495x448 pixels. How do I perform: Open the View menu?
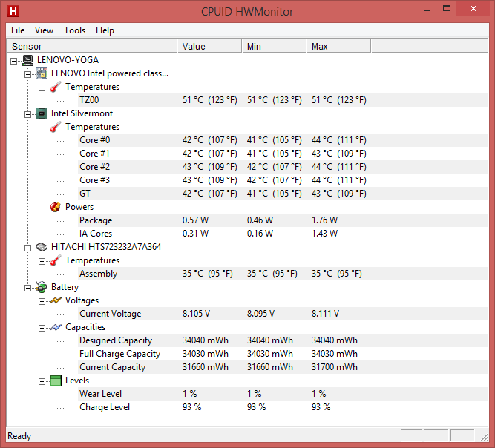pyautogui.click(x=44, y=30)
